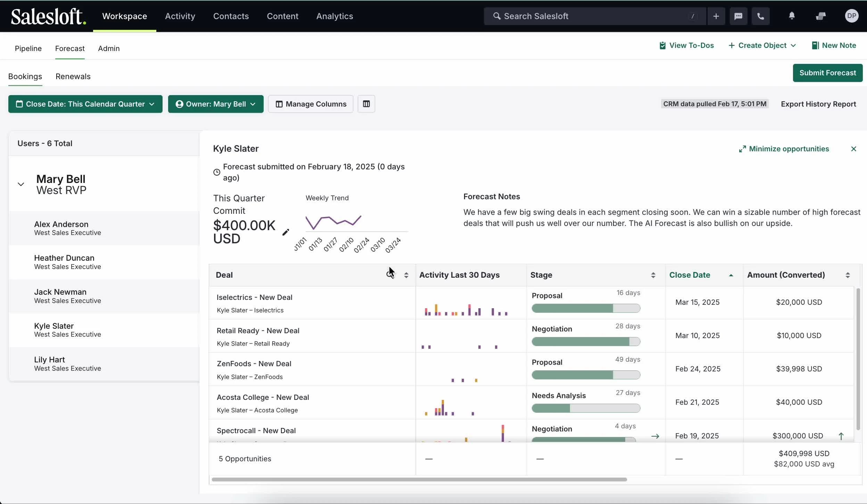Click the search magnifier icon
Image resolution: width=867 pixels, height=504 pixels.
tap(497, 16)
